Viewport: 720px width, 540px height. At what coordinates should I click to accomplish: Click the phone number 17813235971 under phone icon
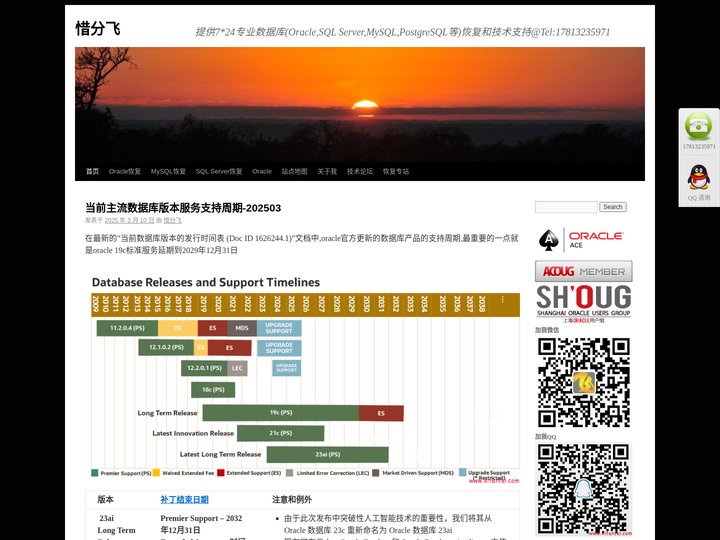coord(698,146)
